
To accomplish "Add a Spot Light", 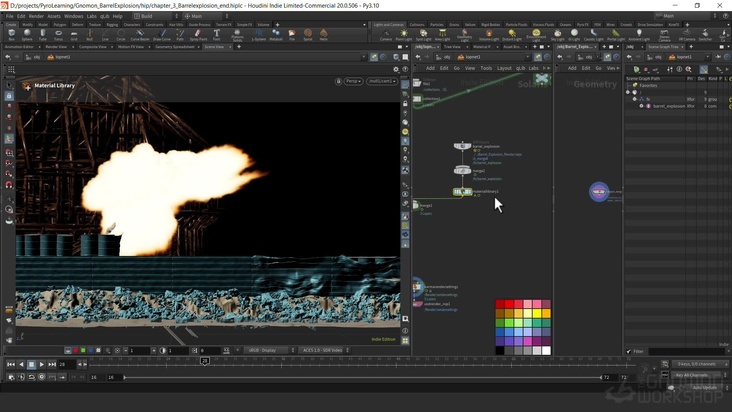I will pos(423,35).
